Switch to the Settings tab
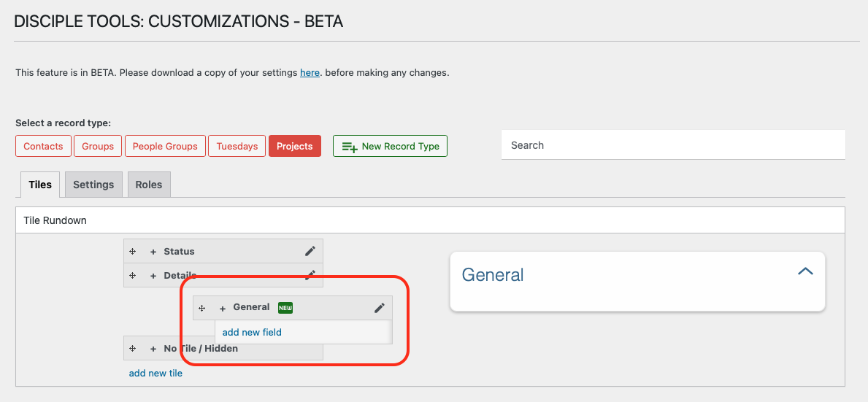The image size is (868, 402). (x=93, y=185)
